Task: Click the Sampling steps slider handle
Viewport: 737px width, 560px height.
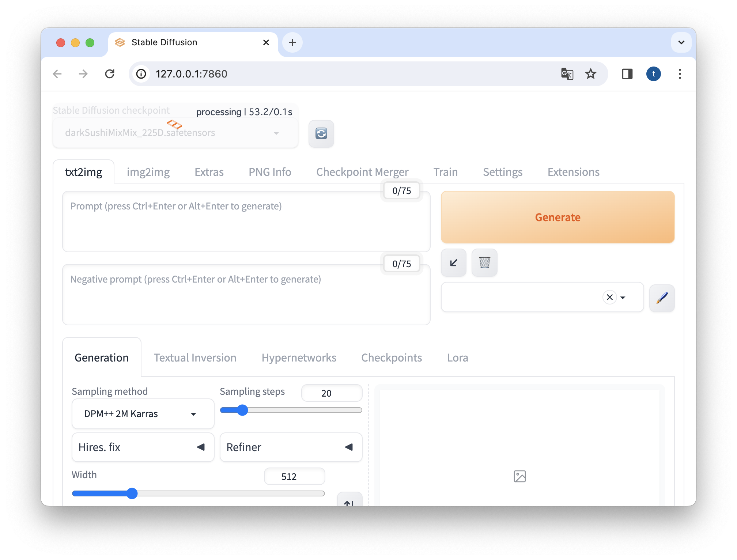Action: point(242,410)
